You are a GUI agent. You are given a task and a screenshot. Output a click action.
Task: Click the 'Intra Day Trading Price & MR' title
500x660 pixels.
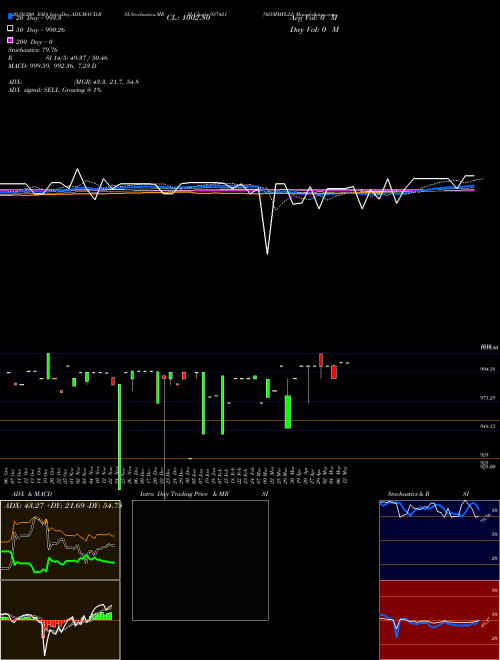(184, 494)
